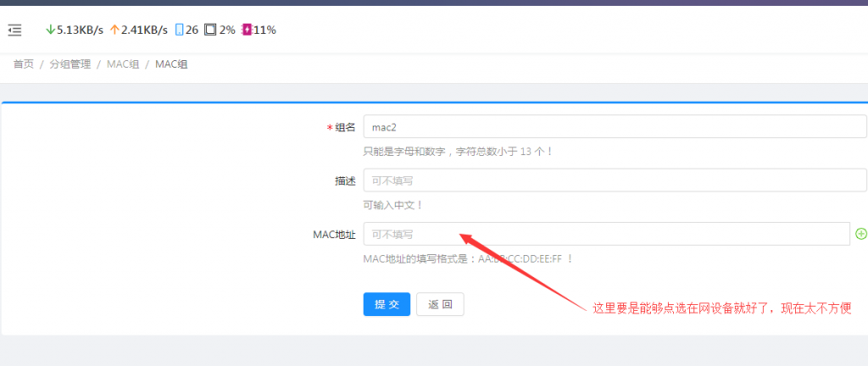Click the 返回 back button

(440, 304)
